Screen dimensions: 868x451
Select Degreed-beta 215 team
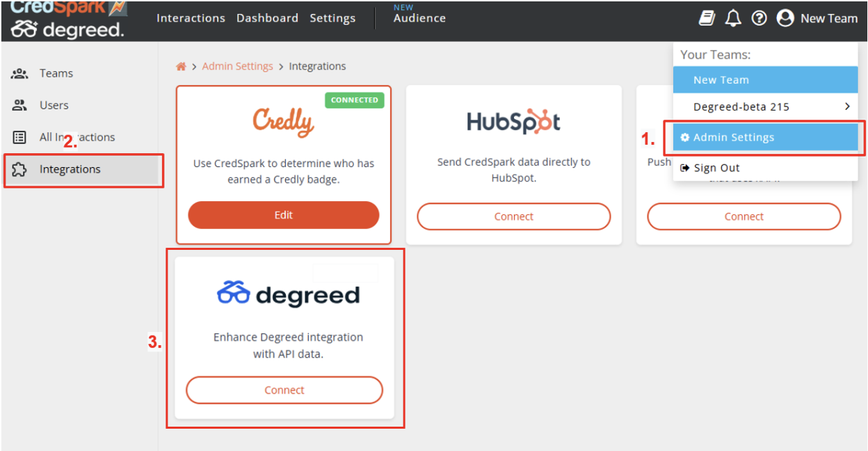coord(765,106)
